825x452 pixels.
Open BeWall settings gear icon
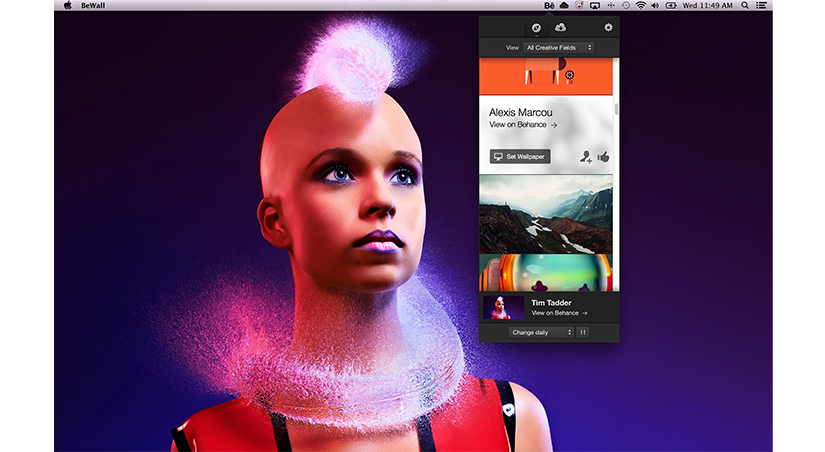click(x=608, y=27)
